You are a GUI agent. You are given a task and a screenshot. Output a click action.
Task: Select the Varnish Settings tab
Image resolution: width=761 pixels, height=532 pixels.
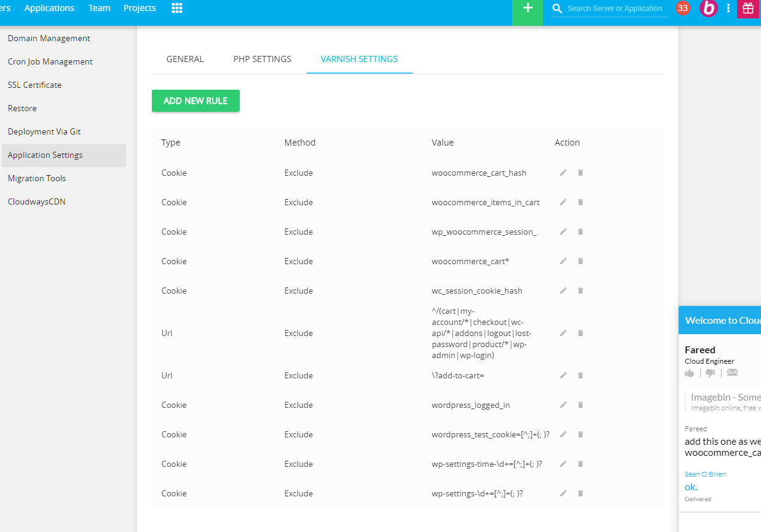pos(359,59)
